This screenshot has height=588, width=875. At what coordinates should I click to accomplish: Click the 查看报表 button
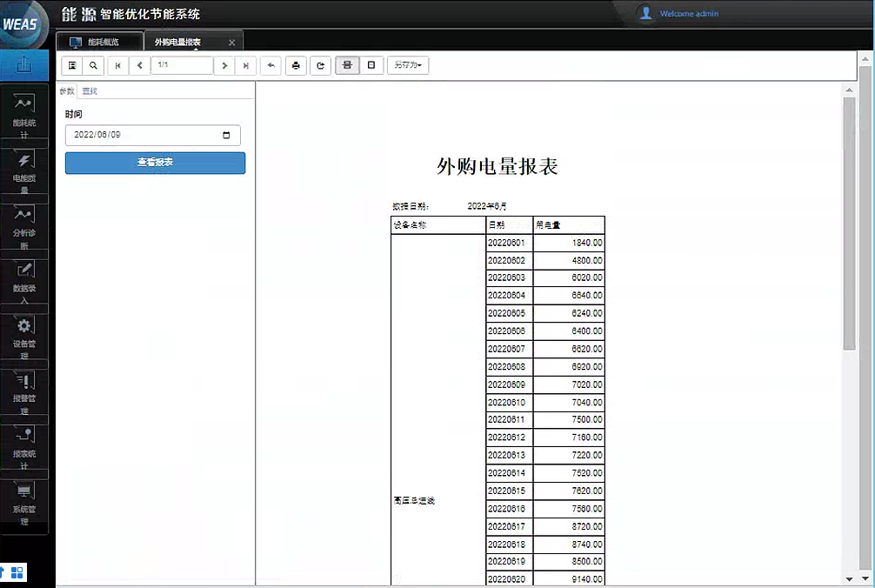(x=155, y=163)
